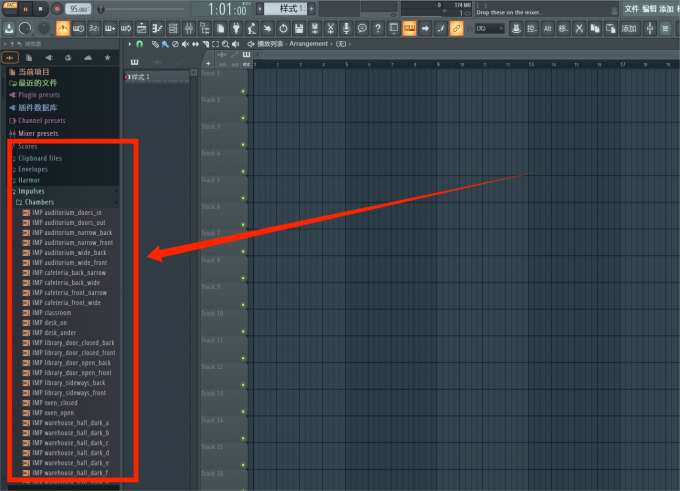The height and width of the screenshot is (491, 680).
Task: Open the 添加 menu in menu bar
Action: click(x=666, y=9)
